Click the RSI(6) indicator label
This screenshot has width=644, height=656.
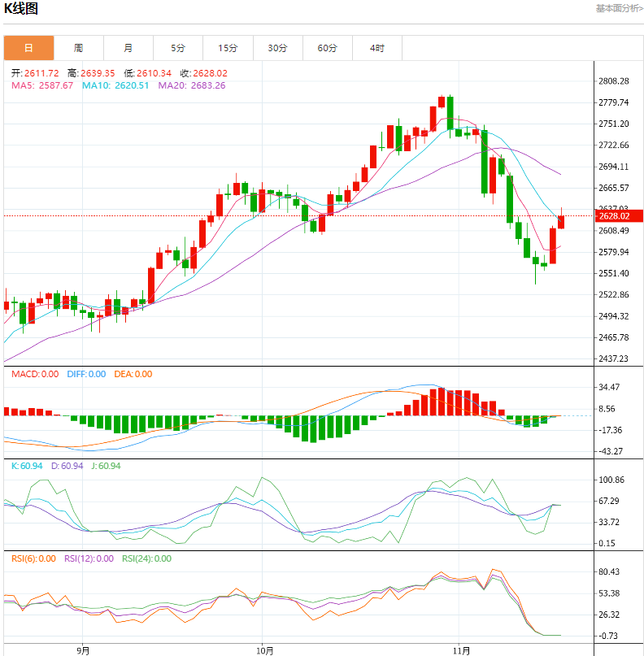[x=33, y=558]
